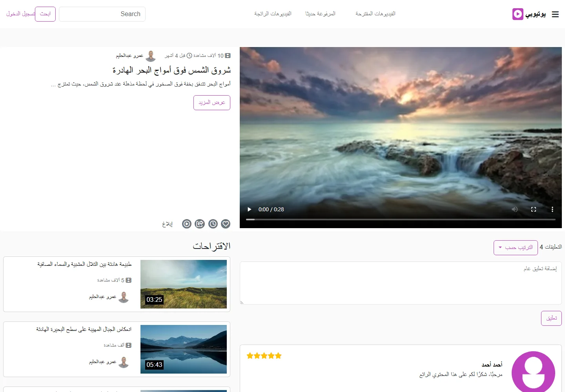Mute the video player volume

(515, 209)
